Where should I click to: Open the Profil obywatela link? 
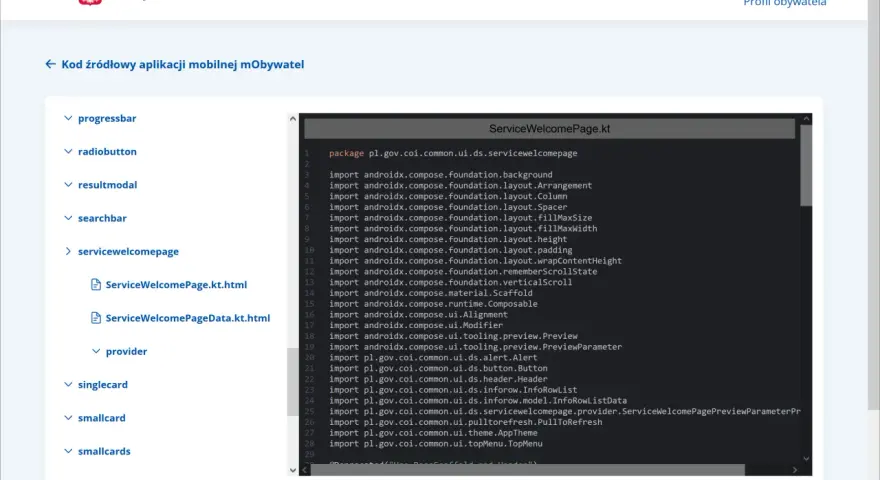tap(785, 3)
